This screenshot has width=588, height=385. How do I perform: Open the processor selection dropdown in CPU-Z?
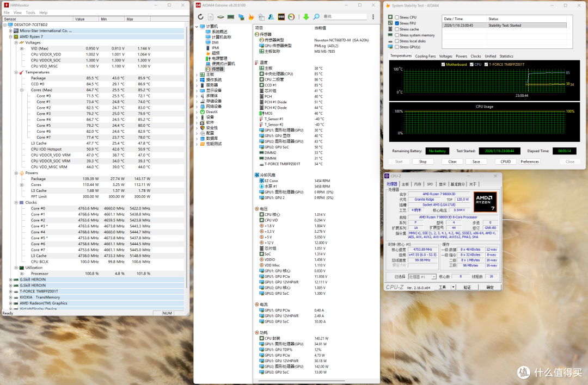[422, 277]
